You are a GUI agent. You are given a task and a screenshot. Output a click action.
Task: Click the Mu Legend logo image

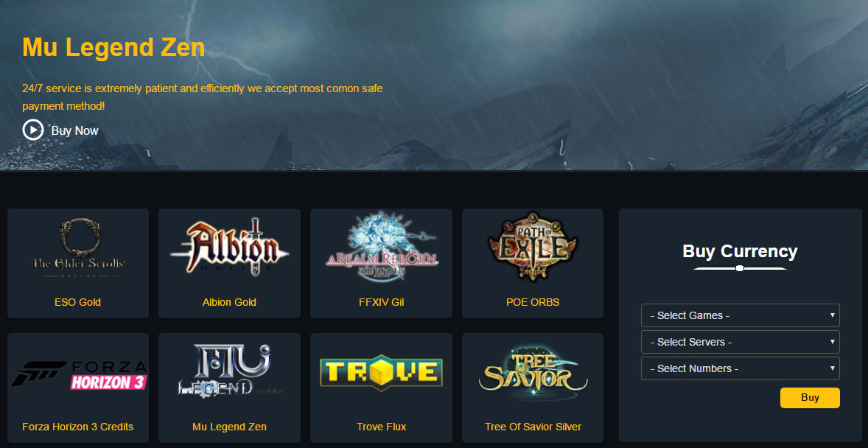pyautogui.click(x=230, y=370)
